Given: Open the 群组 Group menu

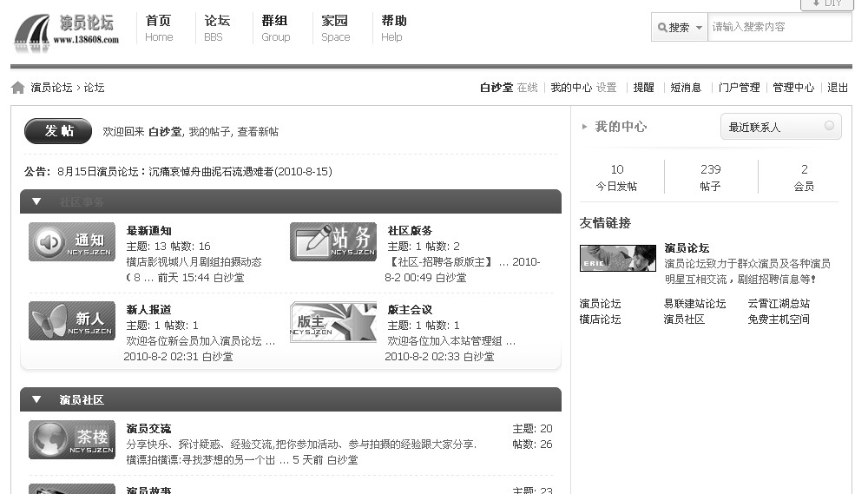Looking at the screenshot, I should tap(275, 29).
